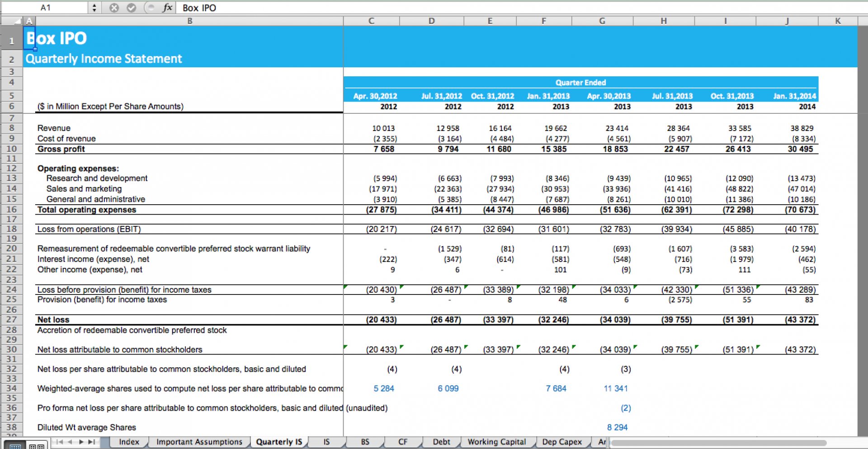
Task: Open the Important Assumptions sheet tab
Action: [x=199, y=442]
